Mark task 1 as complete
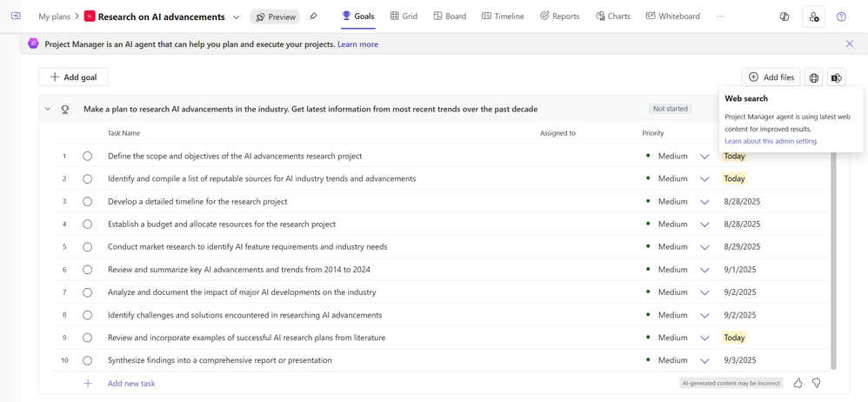The image size is (868, 402). click(x=88, y=157)
